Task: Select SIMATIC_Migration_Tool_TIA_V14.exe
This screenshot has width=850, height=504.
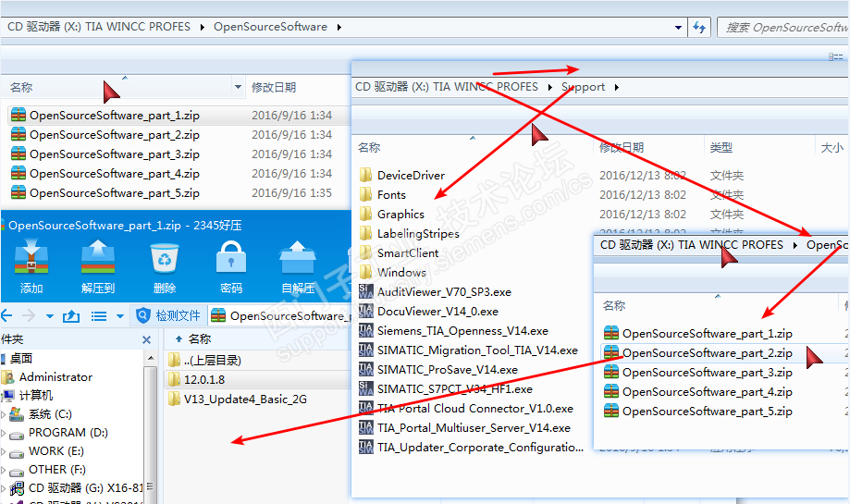Action: (468, 350)
